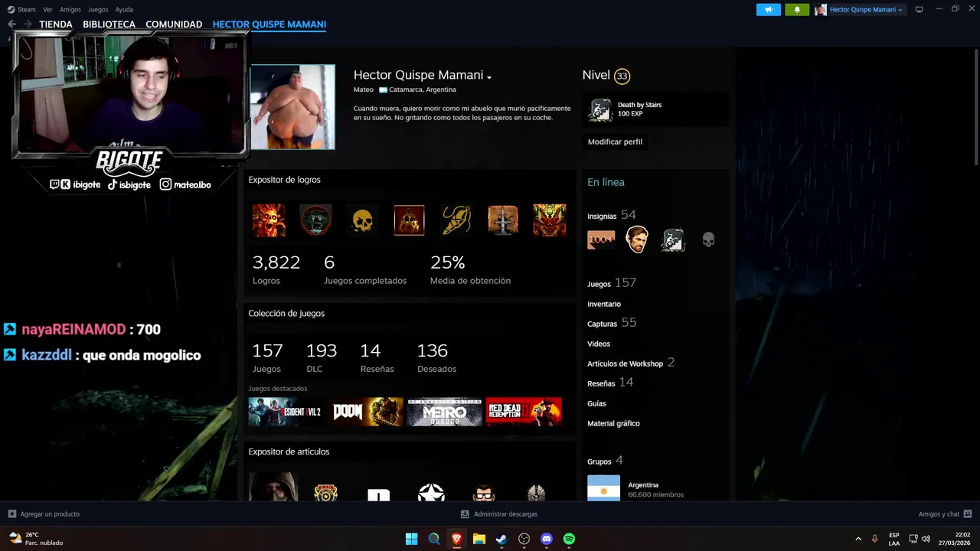Click Agregar un producto
This screenshot has height=551, width=980.
(x=44, y=514)
